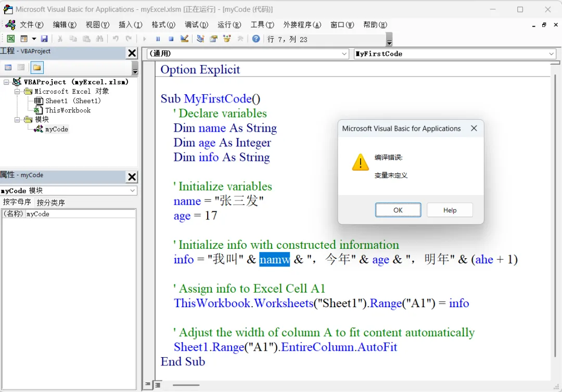
Task: Open the 插入(I) menu
Action: click(x=131, y=25)
